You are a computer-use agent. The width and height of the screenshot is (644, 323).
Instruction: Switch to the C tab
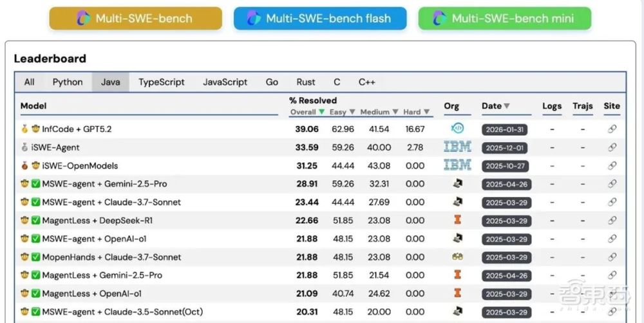[337, 82]
